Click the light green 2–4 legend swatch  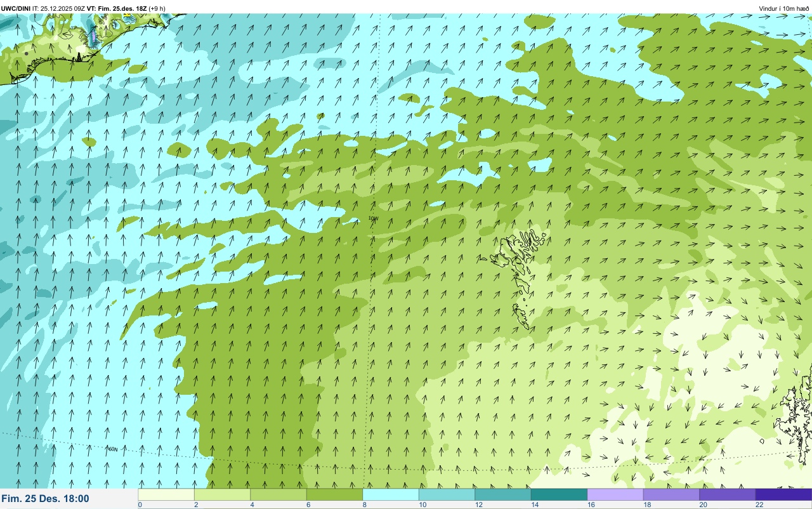pyautogui.click(x=222, y=494)
